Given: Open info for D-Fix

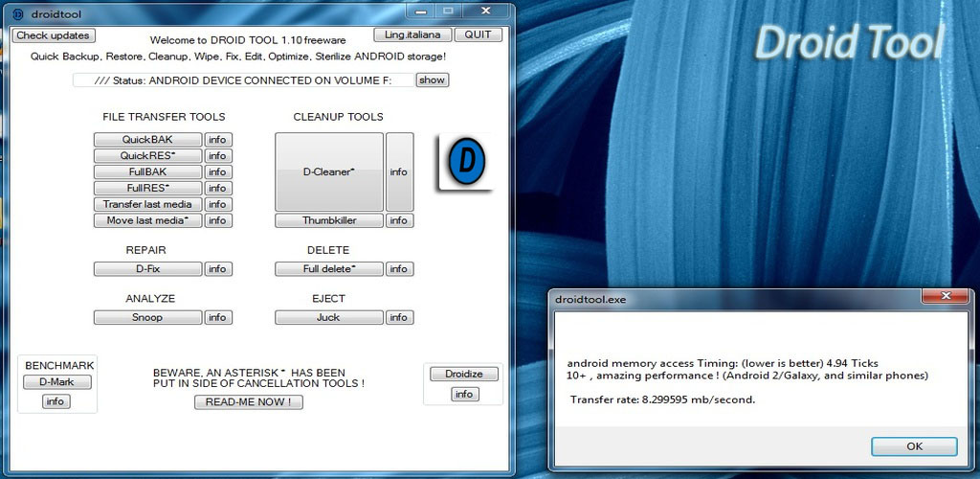Looking at the screenshot, I should tap(218, 269).
